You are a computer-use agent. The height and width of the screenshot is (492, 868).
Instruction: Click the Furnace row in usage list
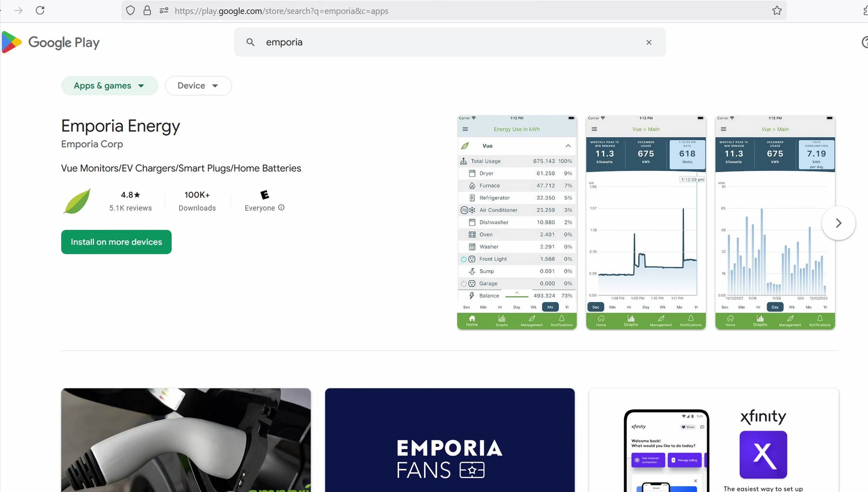click(517, 185)
